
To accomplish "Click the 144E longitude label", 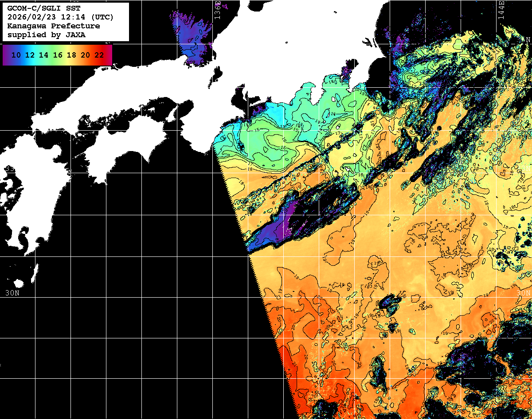I will [501, 10].
